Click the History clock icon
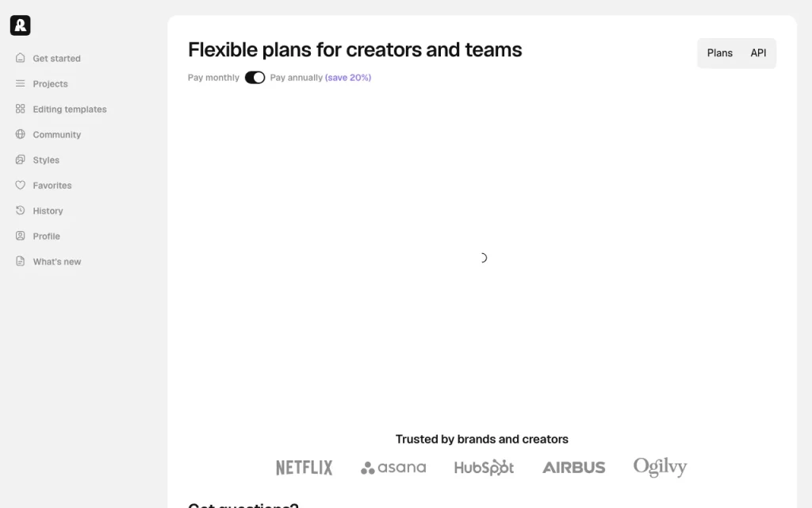Viewport: 812px width, 508px height. click(x=20, y=210)
